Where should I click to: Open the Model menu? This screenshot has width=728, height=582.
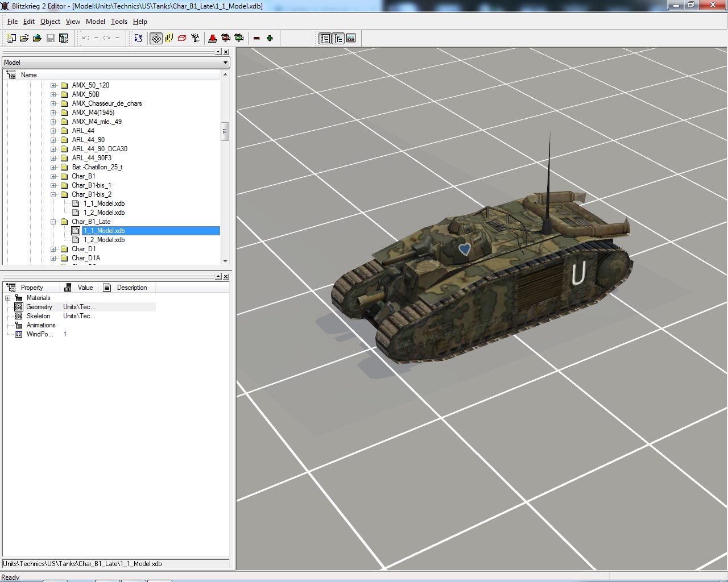pos(96,22)
